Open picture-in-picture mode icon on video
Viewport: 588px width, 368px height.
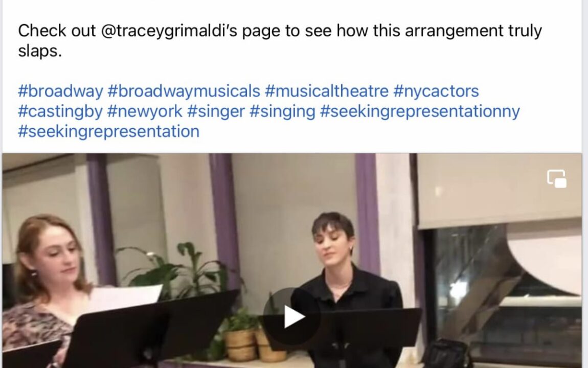556,179
